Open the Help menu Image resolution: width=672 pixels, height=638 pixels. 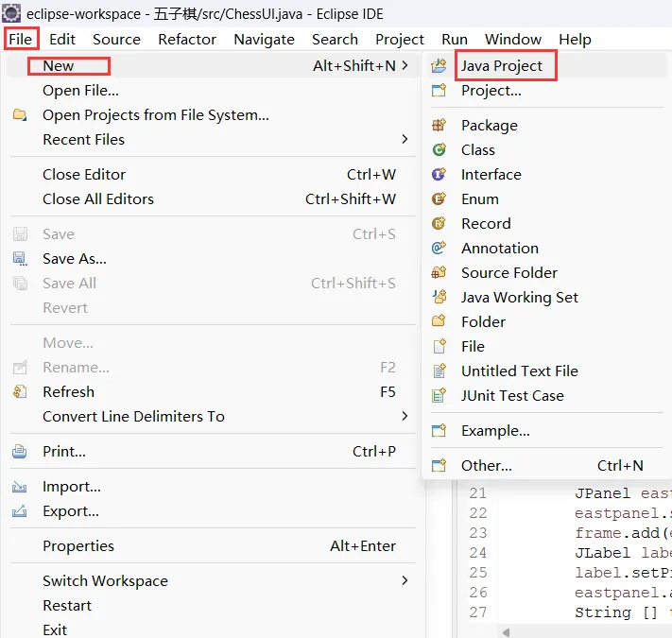(x=575, y=39)
